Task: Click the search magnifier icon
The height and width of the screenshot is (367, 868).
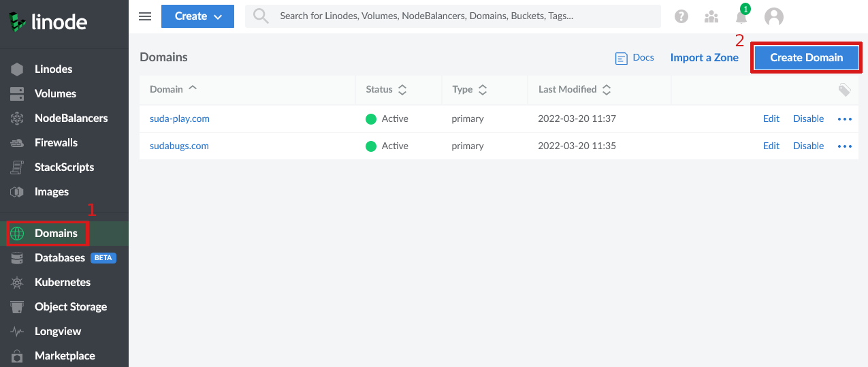Action: 261,16
